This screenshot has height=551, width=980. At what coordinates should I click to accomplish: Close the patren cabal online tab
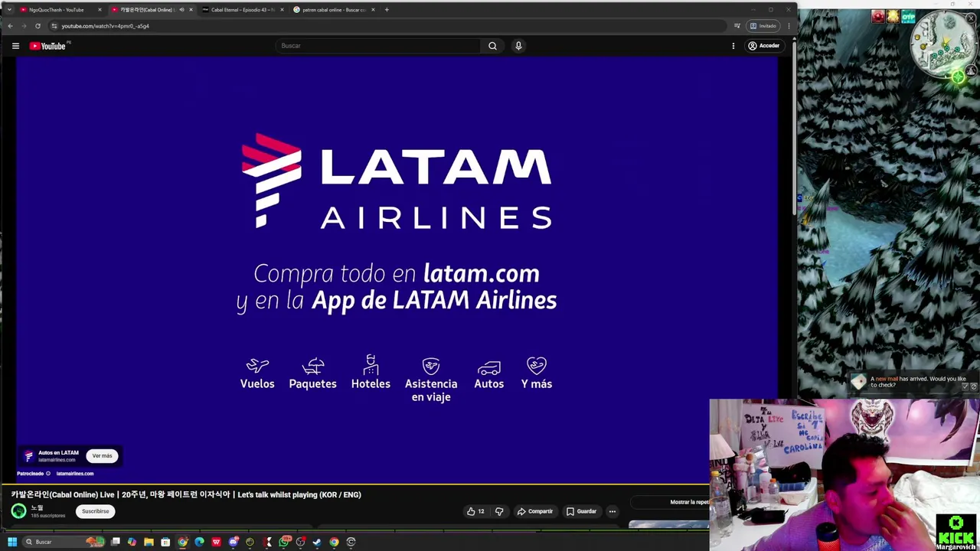click(x=373, y=10)
